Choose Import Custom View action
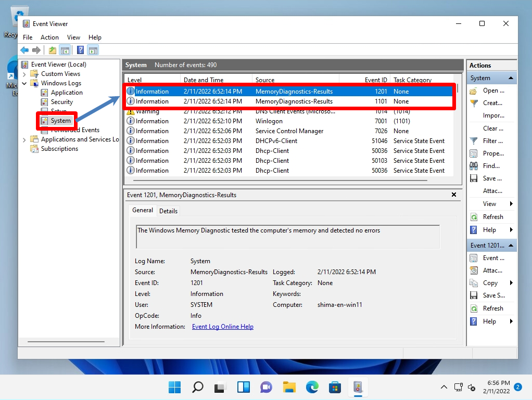This screenshot has width=532, height=400. coord(493,115)
